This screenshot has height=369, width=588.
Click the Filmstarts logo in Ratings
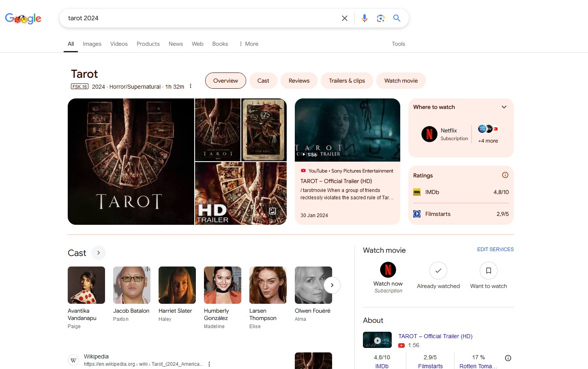click(417, 214)
